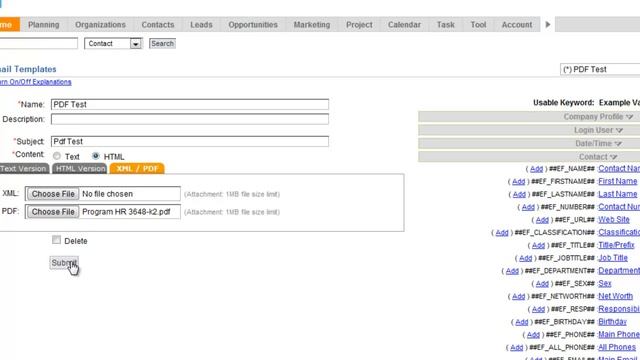The image size is (640, 360).
Task: Open the (*) PDF Test template dropdown
Action: pyautogui.click(x=600, y=69)
